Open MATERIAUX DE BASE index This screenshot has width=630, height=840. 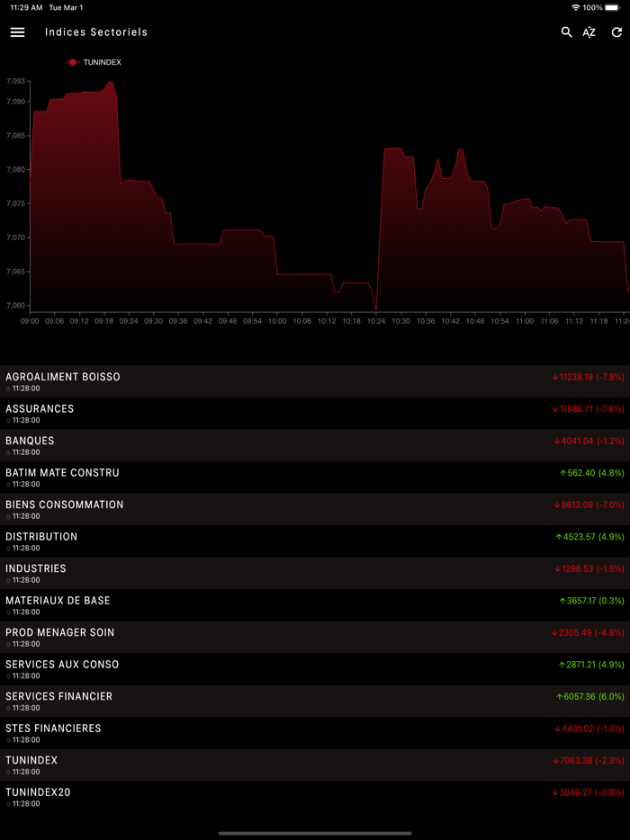pos(315,605)
